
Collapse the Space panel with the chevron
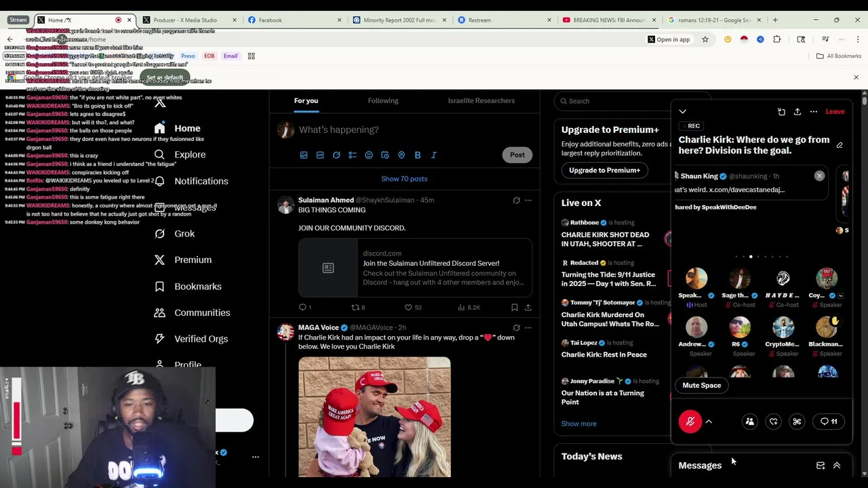[683, 112]
